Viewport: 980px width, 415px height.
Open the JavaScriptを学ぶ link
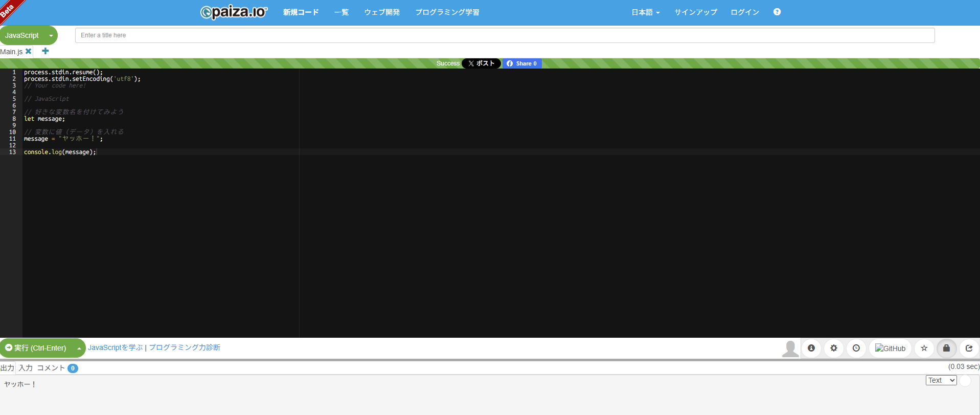tap(116, 347)
